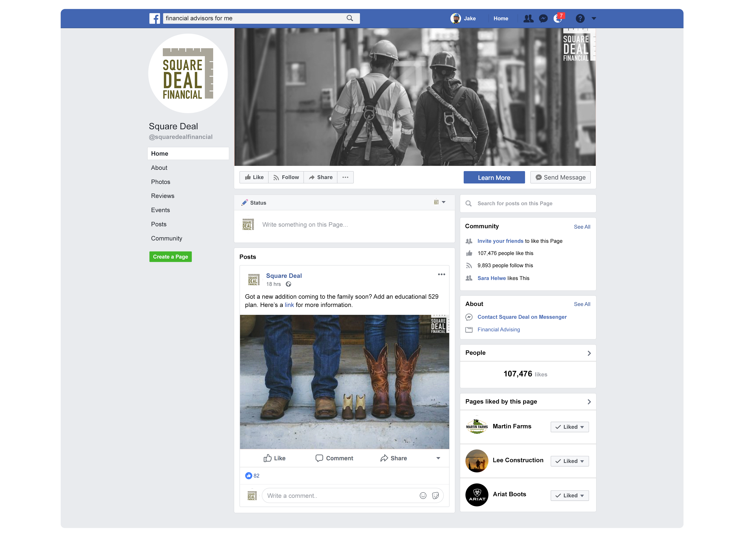
Task: Click Send Message button
Action: pyautogui.click(x=560, y=177)
